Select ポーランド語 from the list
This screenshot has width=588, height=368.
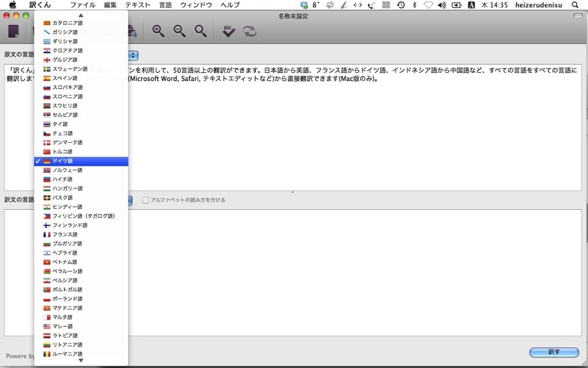coord(81,299)
